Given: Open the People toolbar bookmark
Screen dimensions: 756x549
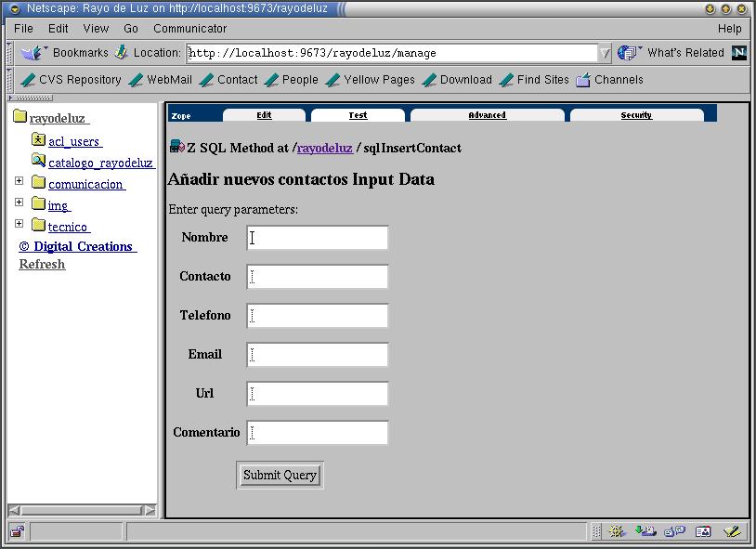Looking at the screenshot, I should [x=292, y=80].
